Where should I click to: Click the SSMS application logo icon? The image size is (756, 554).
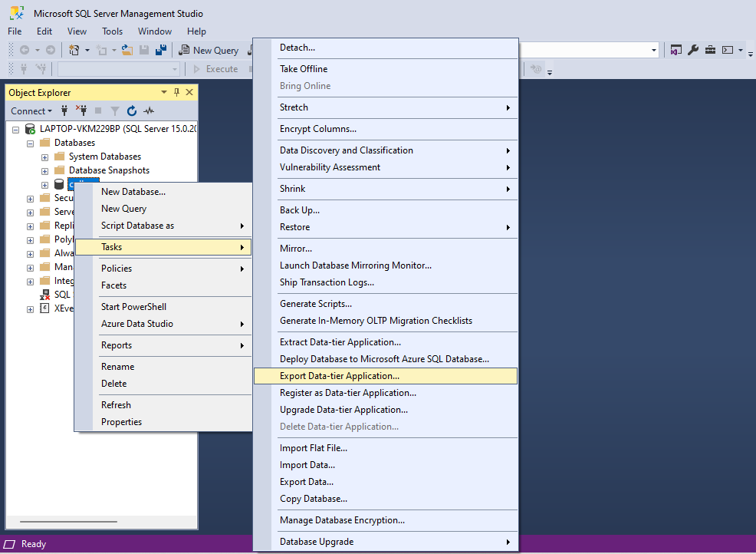coord(17,13)
